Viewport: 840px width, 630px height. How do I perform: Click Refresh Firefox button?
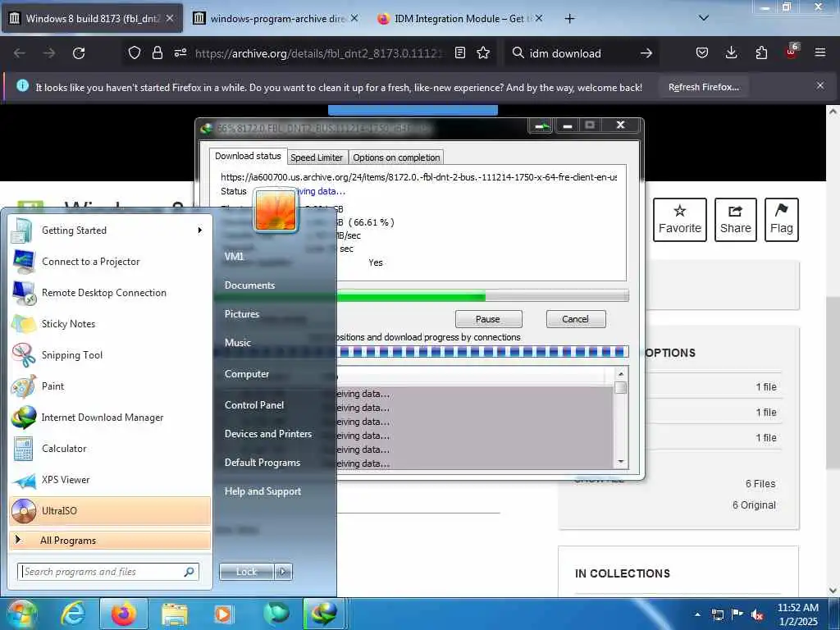click(703, 87)
